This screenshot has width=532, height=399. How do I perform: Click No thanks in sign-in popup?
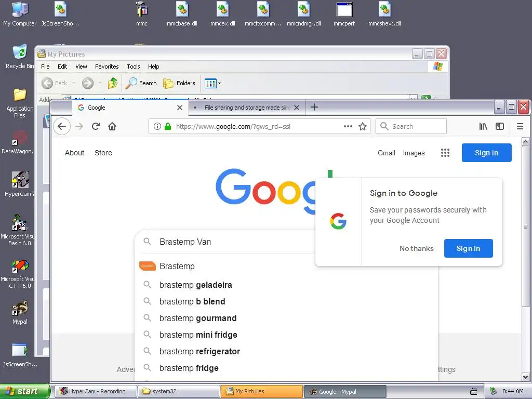[x=416, y=248]
